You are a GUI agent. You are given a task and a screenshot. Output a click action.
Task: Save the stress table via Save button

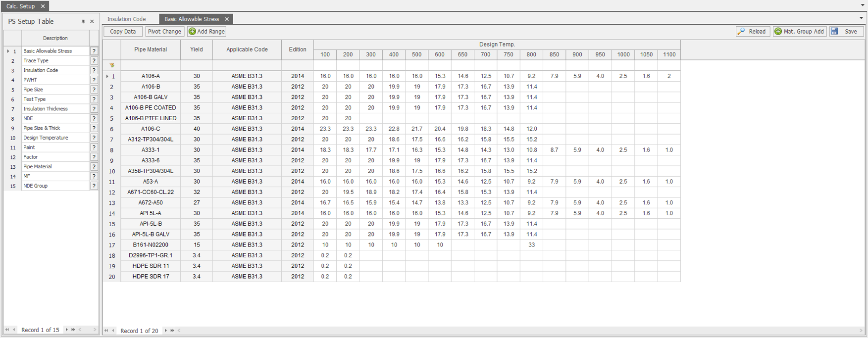pyautogui.click(x=846, y=32)
